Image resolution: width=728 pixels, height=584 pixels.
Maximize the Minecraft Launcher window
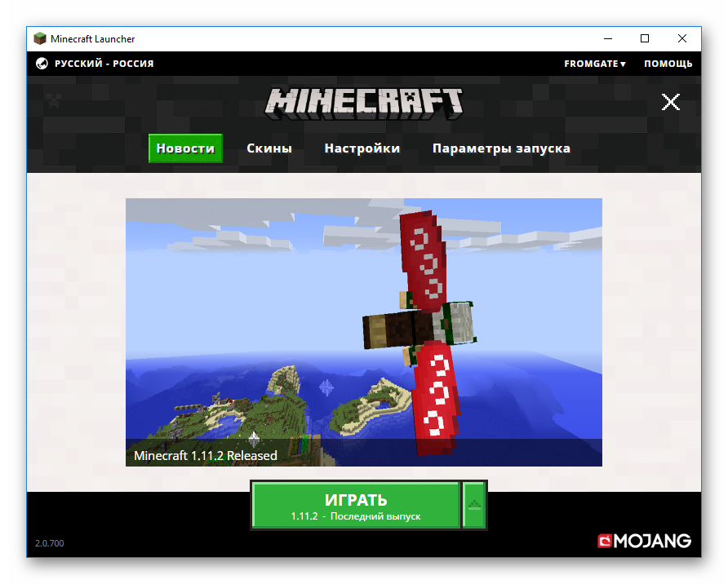[x=645, y=38]
